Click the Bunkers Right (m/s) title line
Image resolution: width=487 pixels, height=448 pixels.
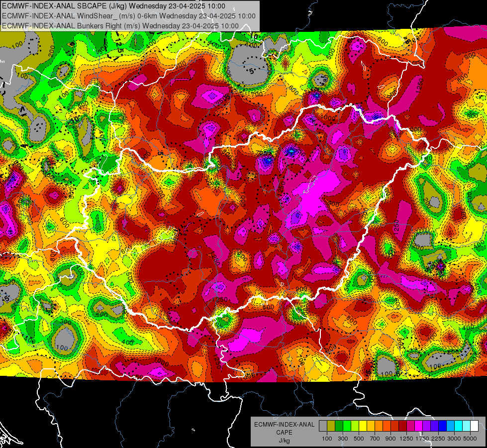(120, 26)
